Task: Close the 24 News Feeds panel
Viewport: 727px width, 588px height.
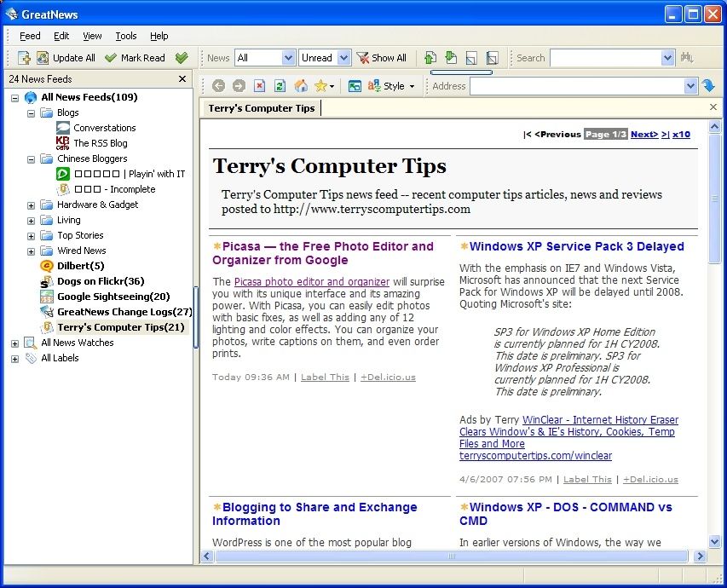Action: pos(182,79)
